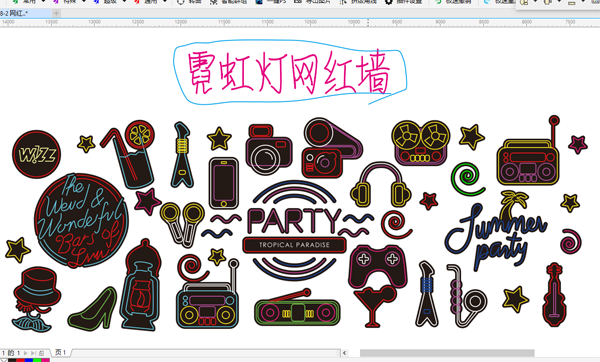Click the horizontal scrollbar thumb
This screenshot has height=362, width=600.
tap(447, 353)
